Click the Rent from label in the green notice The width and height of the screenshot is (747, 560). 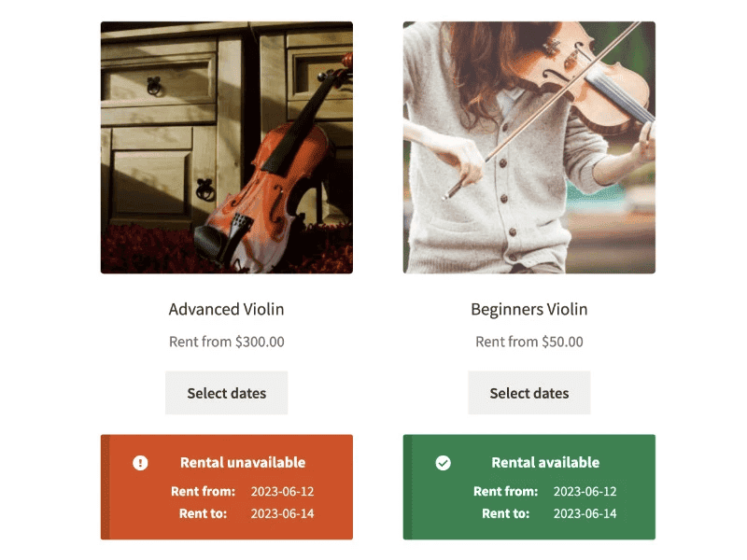pyautogui.click(x=505, y=492)
